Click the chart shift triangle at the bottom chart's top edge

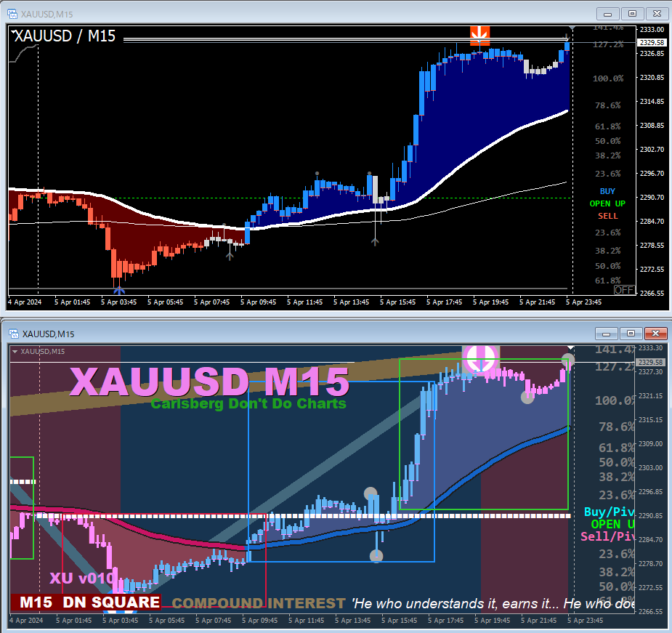pos(570,347)
